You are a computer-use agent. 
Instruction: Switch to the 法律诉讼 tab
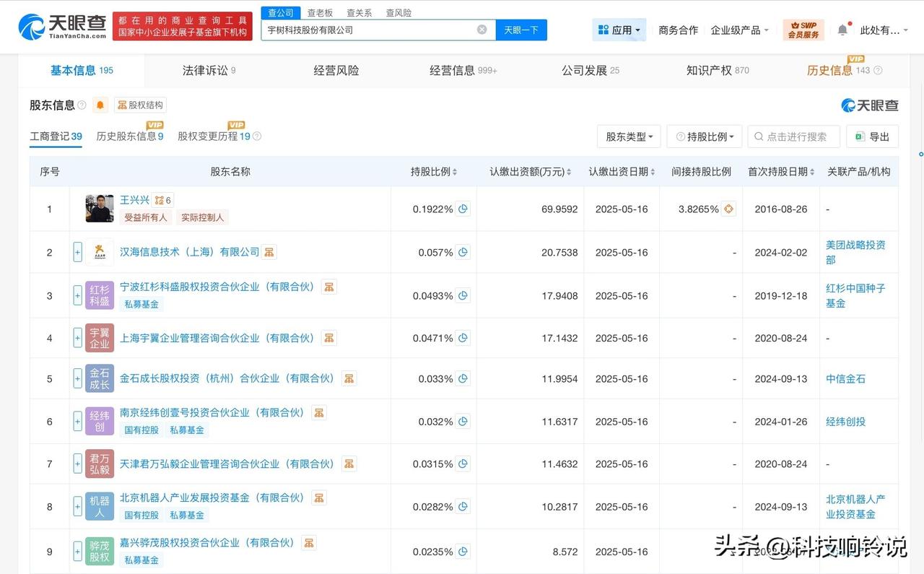click(209, 70)
